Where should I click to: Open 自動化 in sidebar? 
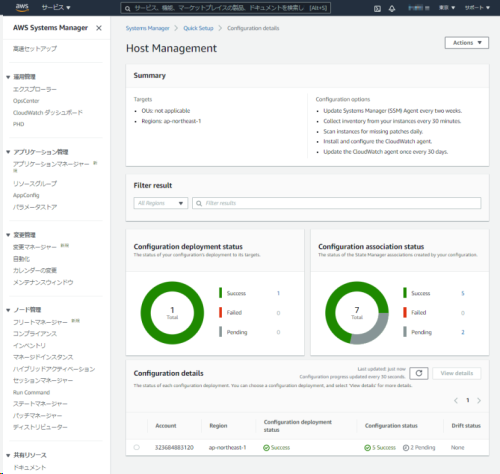tap(21, 259)
